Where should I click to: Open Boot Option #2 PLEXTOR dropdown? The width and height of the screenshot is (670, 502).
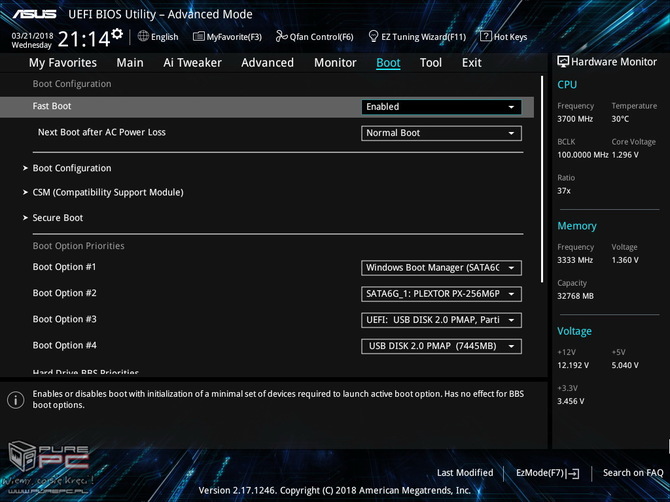(441, 294)
